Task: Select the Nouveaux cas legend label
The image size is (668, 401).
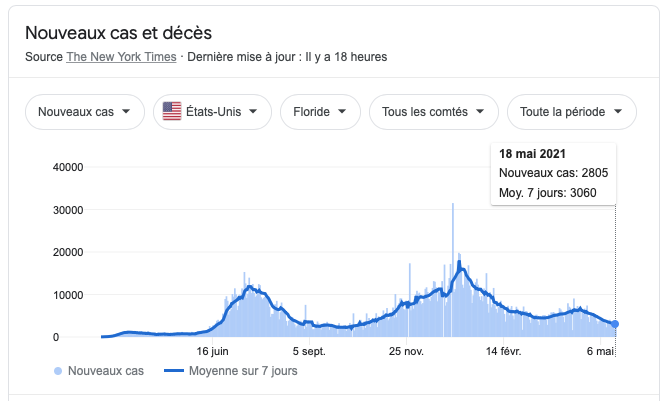Action: 106,371
